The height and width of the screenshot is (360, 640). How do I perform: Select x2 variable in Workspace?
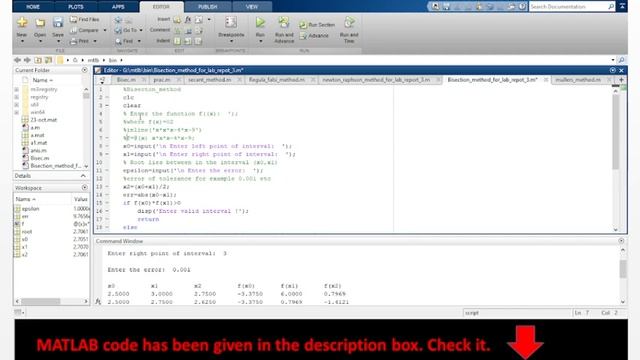[25, 255]
